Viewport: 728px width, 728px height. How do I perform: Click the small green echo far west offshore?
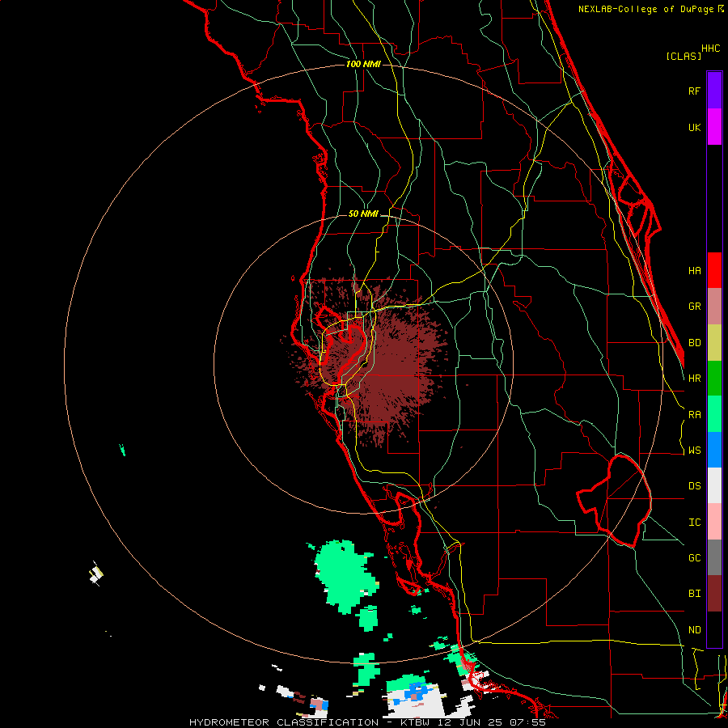click(x=123, y=450)
